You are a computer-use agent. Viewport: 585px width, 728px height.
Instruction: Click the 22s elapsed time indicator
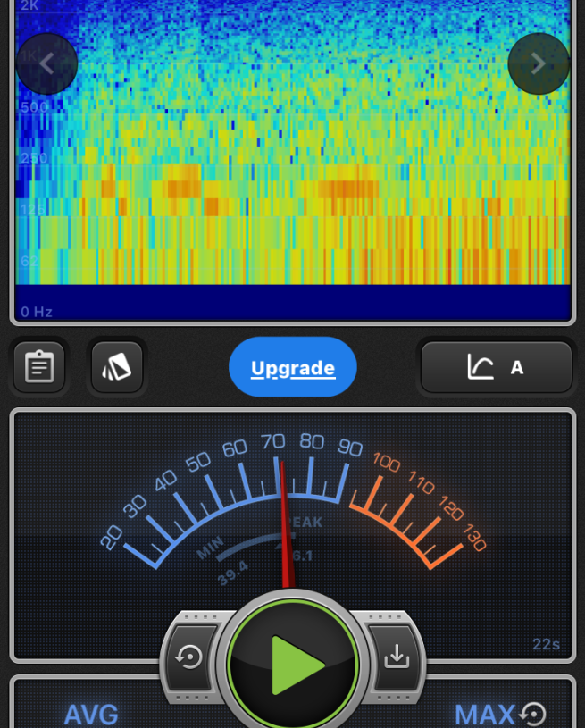(x=545, y=645)
